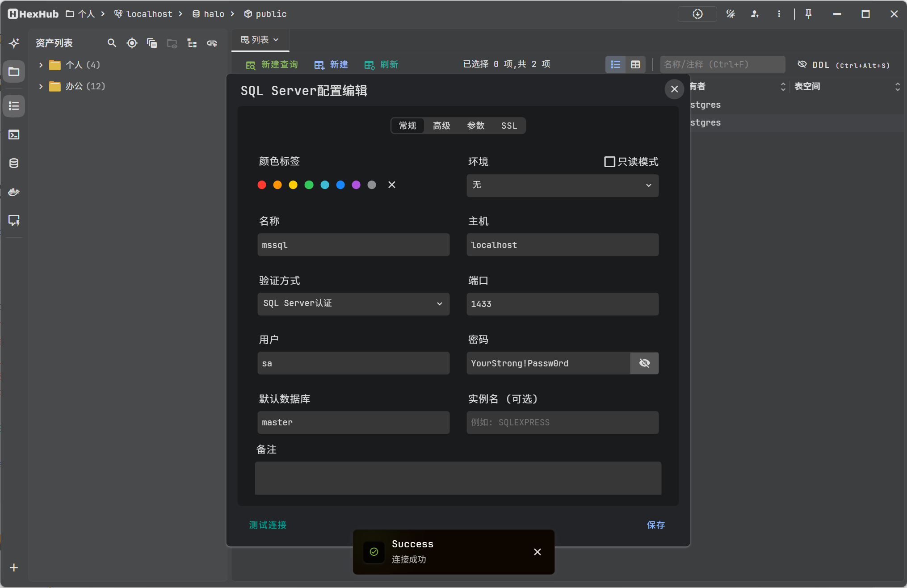Dismiss the Success notification toast

[537, 552]
